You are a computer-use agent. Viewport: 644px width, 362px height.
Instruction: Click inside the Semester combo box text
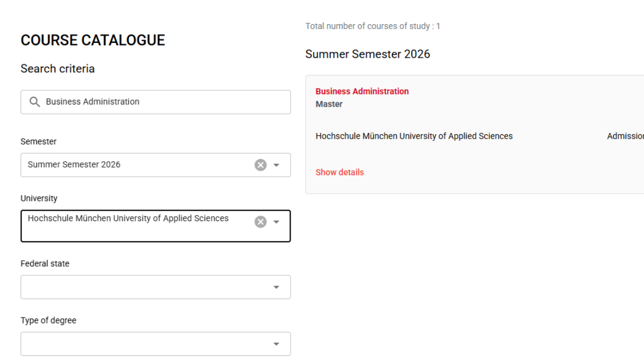point(132,164)
